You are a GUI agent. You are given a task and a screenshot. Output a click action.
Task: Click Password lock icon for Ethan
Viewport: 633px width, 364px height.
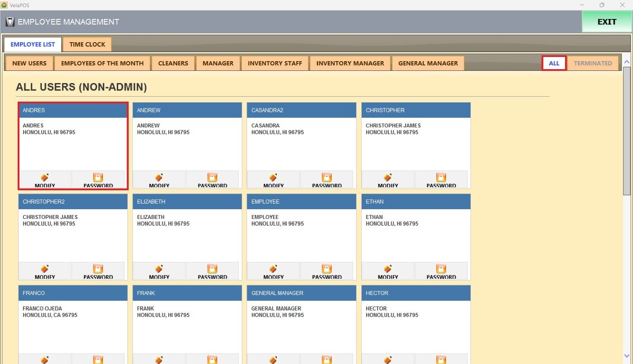(x=441, y=269)
